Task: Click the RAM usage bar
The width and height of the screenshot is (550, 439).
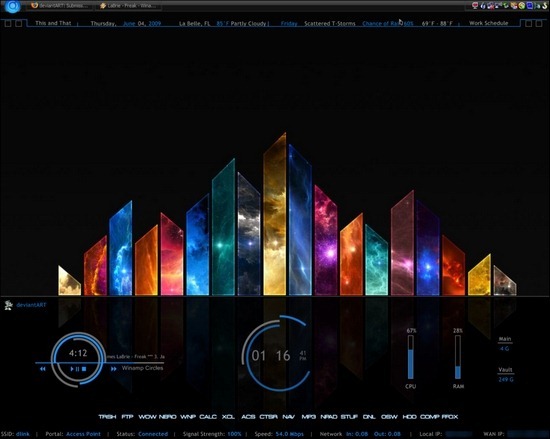Action: 458,357
